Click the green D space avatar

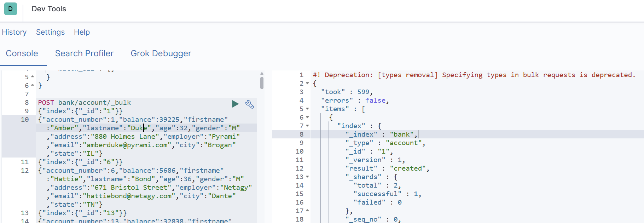(11, 9)
